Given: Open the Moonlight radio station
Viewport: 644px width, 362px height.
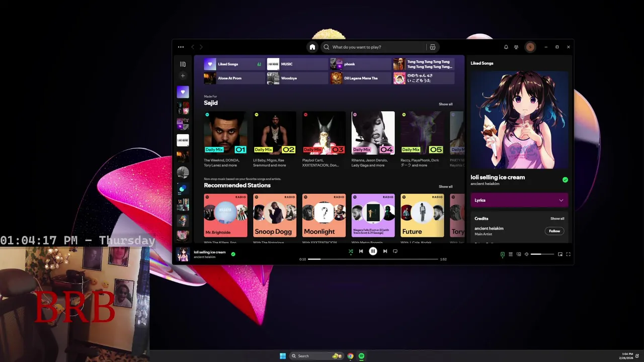Looking at the screenshot, I should tap(324, 215).
